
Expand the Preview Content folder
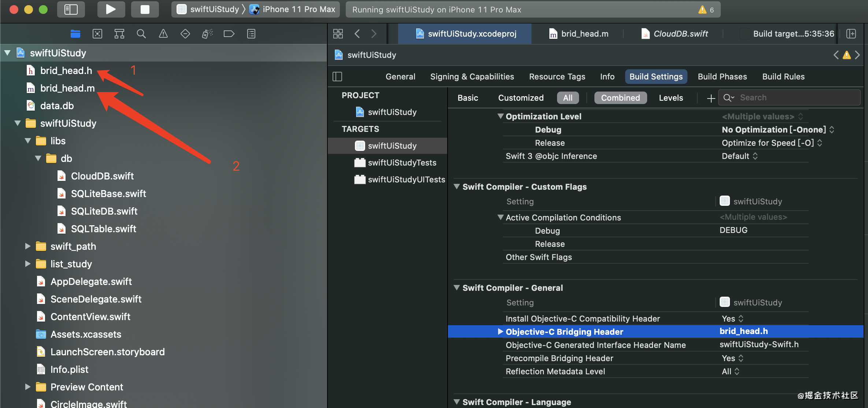28,387
